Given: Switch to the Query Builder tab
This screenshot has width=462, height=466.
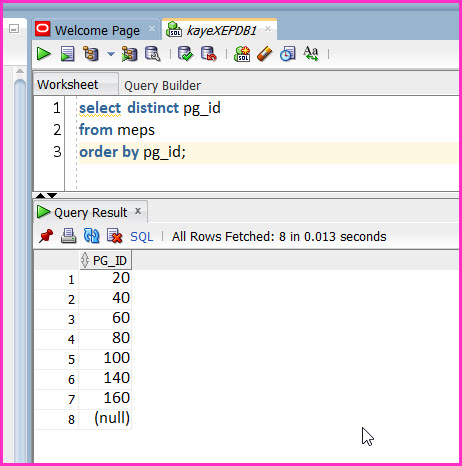Looking at the screenshot, I should click(x=162, y=86).
